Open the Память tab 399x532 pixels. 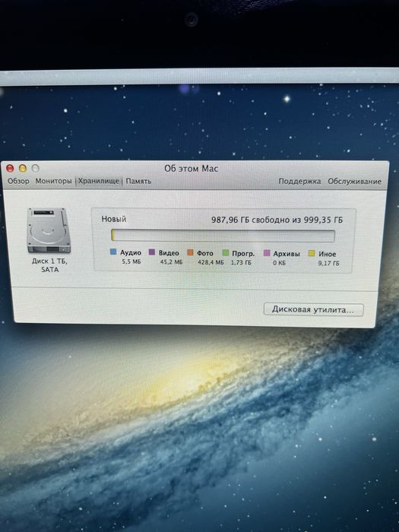138,181
